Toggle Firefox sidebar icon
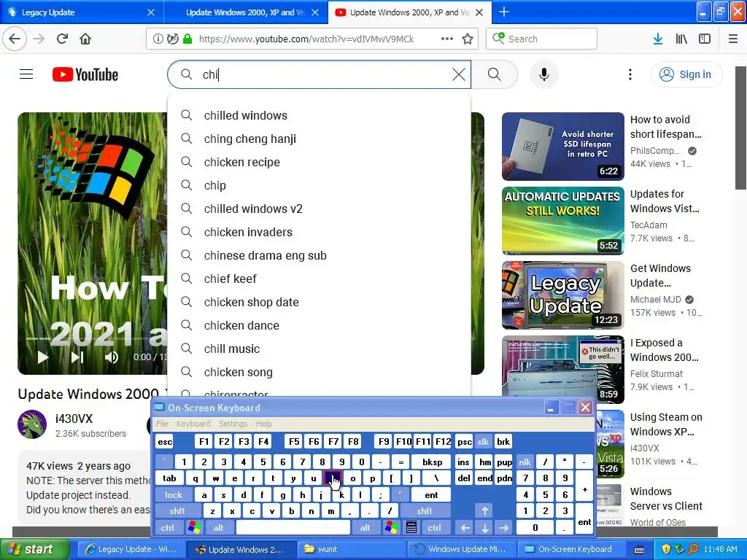This screenshot has height=560, width=747. (705, 39)
